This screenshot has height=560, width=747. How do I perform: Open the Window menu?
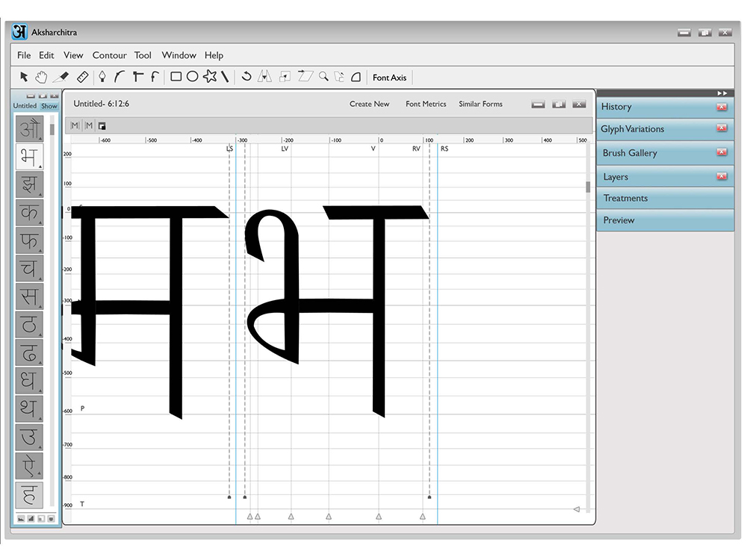[x=179, y=55]
